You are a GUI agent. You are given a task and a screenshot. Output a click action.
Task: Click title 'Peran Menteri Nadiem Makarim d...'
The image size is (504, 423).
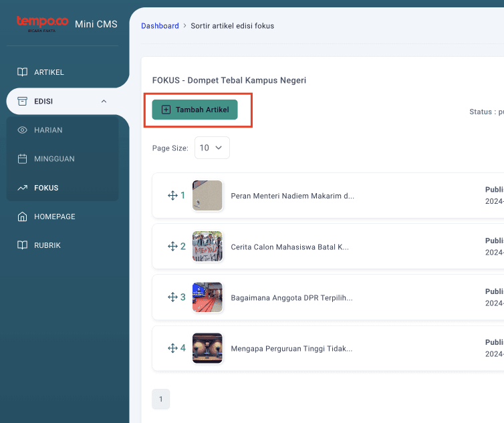(293, 196)
